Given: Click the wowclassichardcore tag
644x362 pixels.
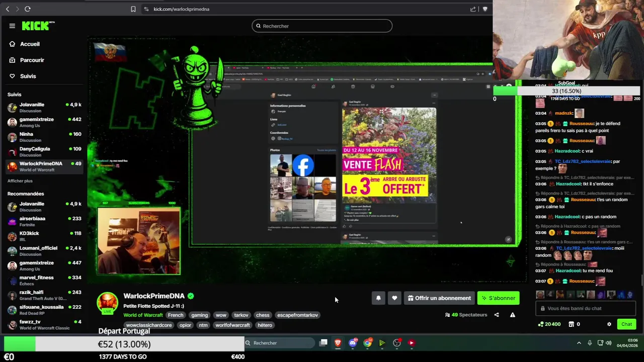Looking at the screenshot, I should tap(149, 325).
